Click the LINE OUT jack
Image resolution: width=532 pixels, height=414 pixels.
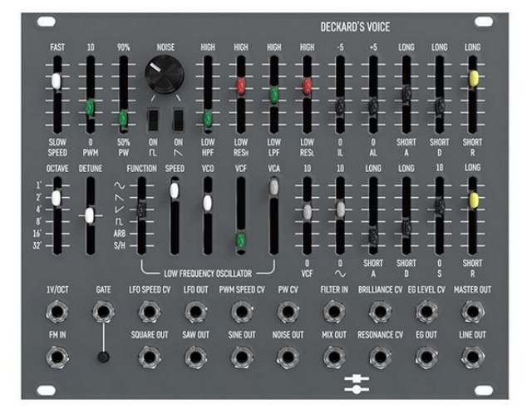(x=473, y=357)
